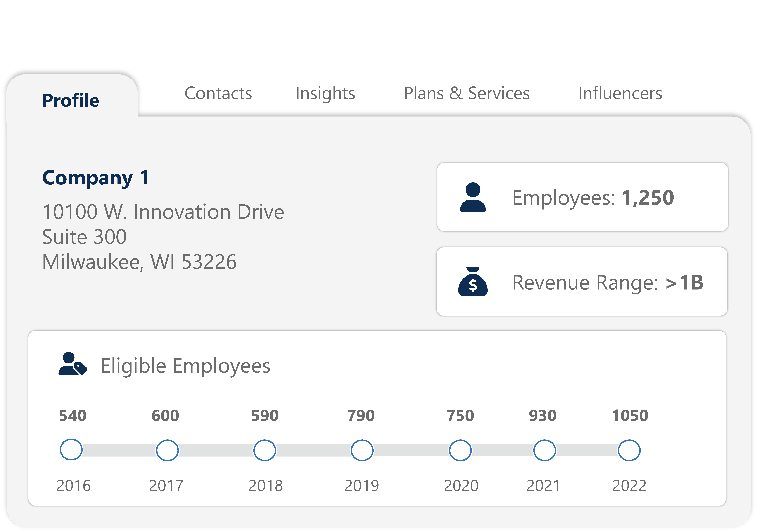Select the 2017 timeline marker circle
Image resolution: width=757 pixels, height=532 pixels.
click(x=167, y=450)
